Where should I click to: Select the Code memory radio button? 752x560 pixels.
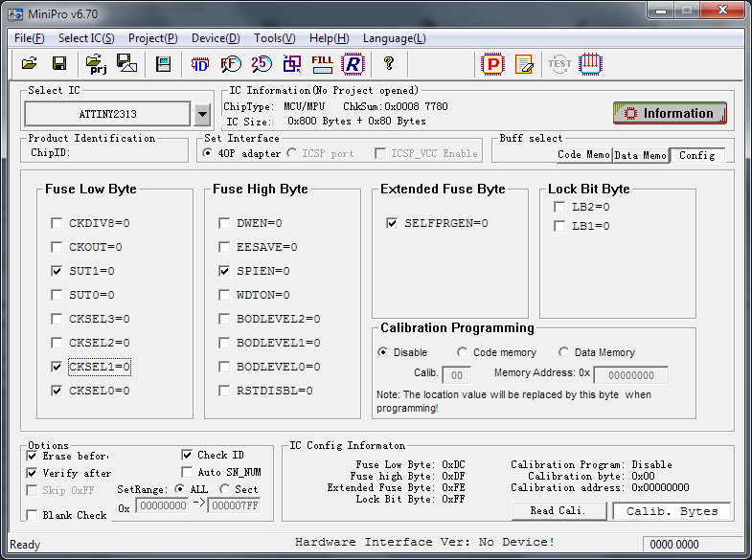click(463, 352)
